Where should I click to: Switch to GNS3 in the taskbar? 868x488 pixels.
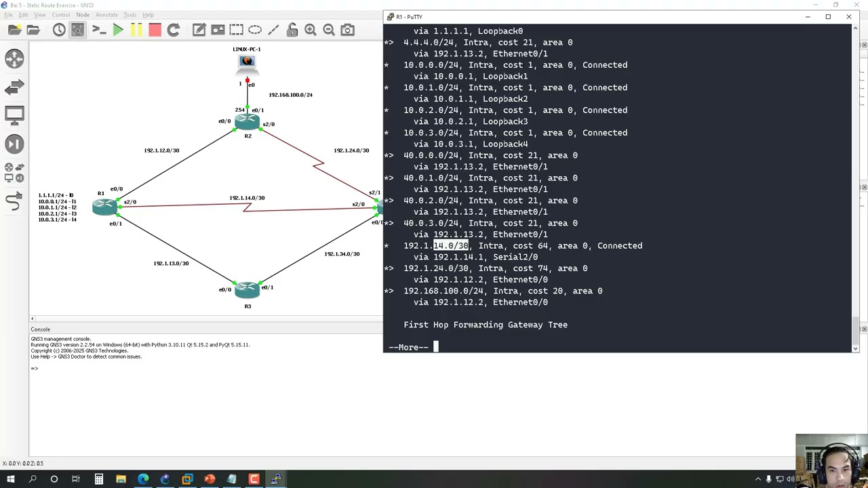(x=165, y=479)
